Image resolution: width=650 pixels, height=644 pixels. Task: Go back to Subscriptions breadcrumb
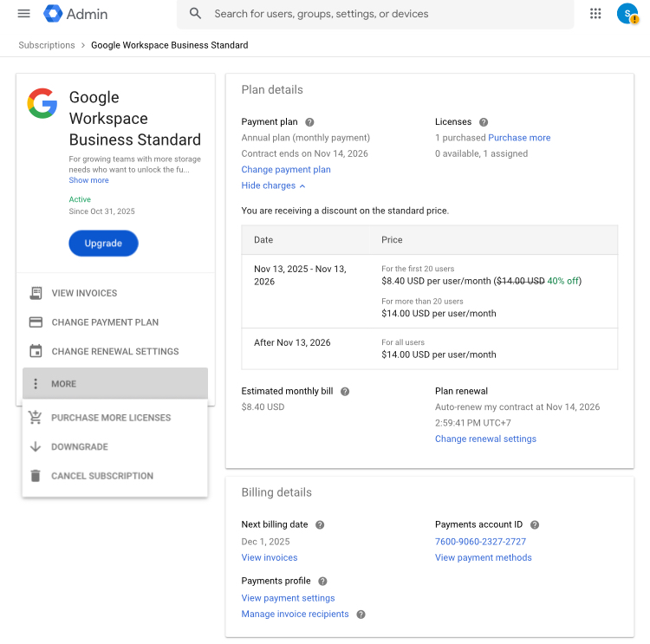[x=47, y=45]
